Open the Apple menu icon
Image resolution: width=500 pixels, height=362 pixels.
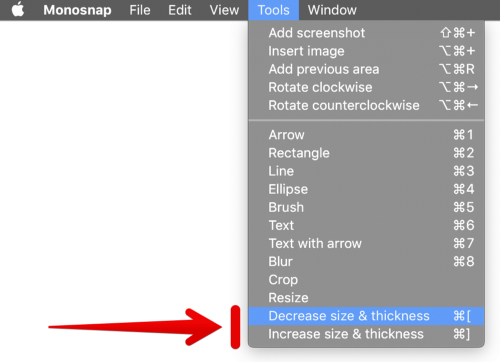18,9
